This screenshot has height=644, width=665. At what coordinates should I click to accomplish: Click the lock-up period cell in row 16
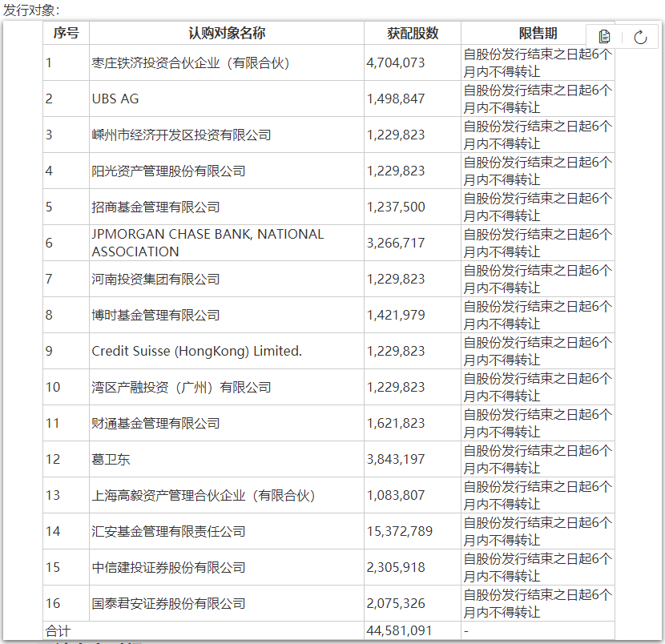click(x=538, y=603)
